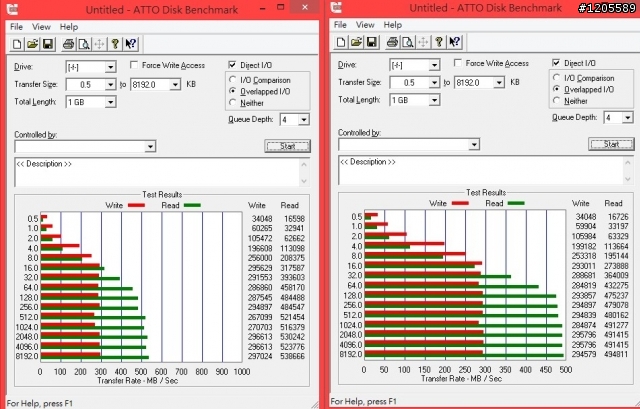
Task: Click Open folder icon in left window
Action: pyautogui.click(x=32, y=44)
